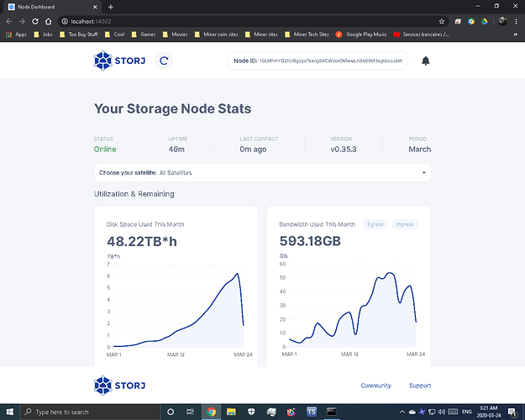The image size is (525, 420).
Task: Open the Windows Start menu
Action: 10,412
